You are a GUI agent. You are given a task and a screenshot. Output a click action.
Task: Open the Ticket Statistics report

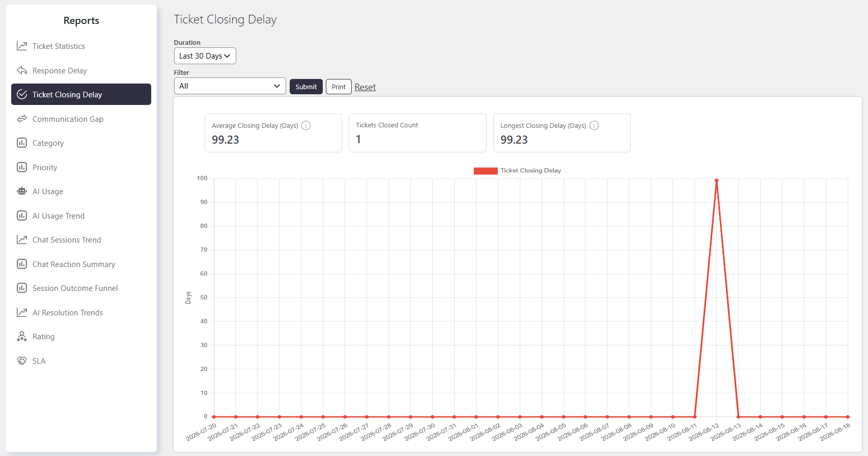[x=81, y=46]
